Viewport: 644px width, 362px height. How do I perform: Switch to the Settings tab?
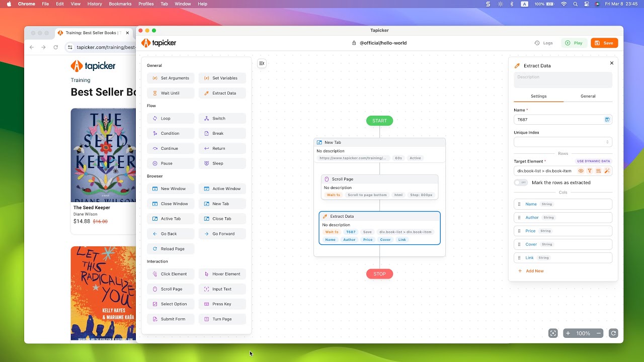click(x=538, y=96)
